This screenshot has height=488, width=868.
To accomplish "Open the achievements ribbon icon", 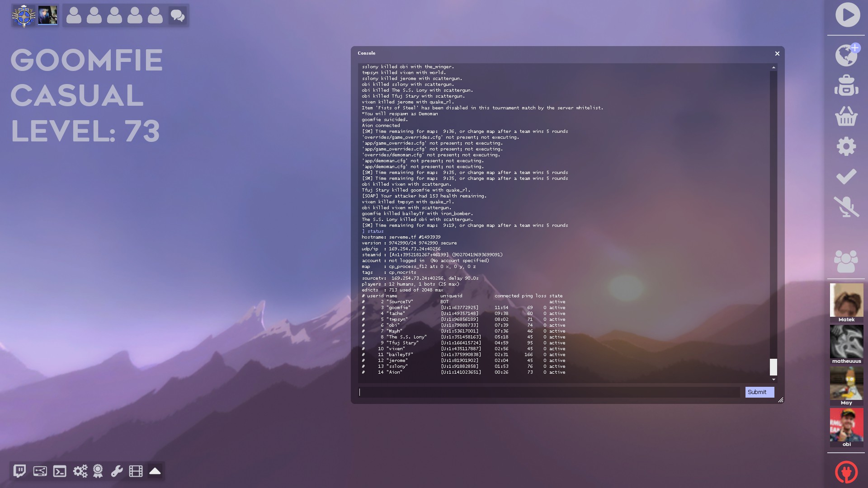I will tap(98, 471).
